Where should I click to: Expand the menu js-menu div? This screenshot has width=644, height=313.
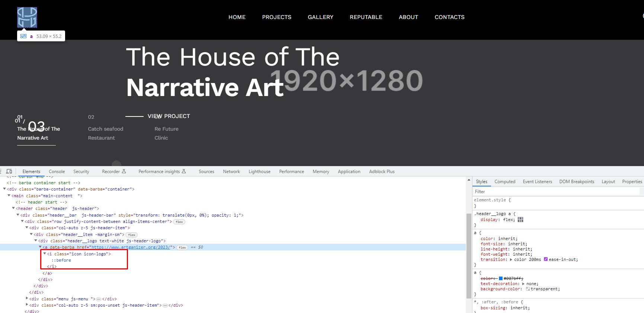point(27,298)
